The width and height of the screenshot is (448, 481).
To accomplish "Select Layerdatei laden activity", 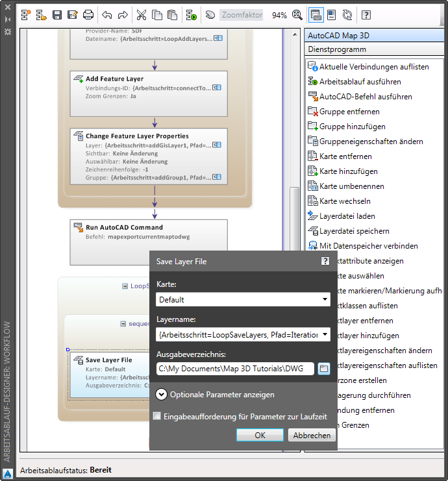I will [342, 216].
